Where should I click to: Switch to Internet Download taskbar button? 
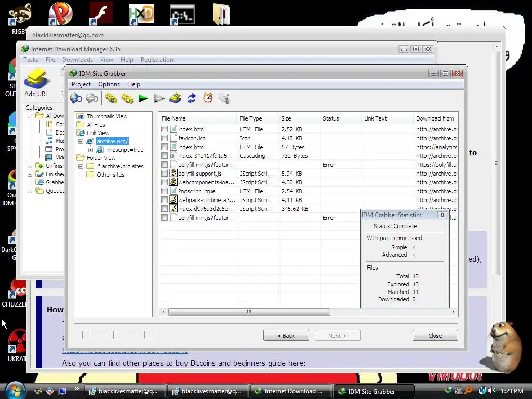[x=290, y=392]
